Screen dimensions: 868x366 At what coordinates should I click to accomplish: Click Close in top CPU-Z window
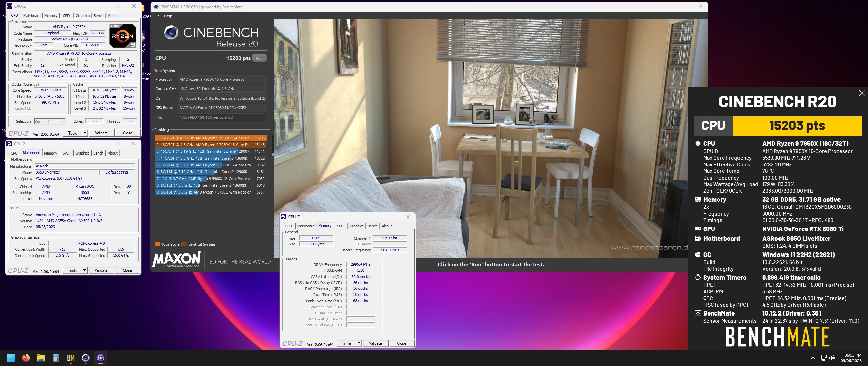(127, 133)
